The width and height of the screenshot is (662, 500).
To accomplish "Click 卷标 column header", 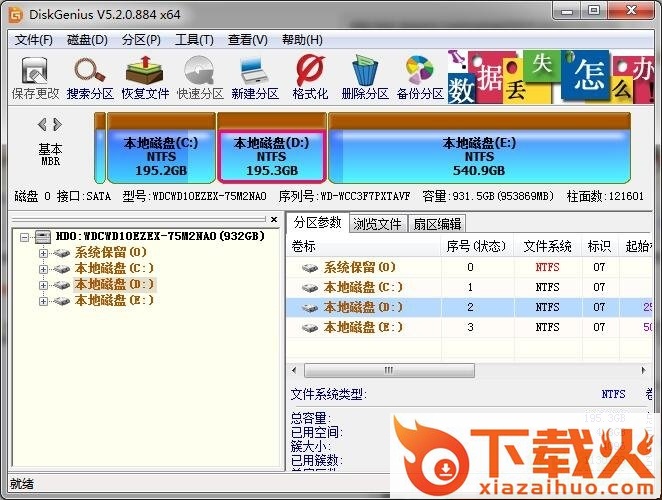I will [303, 247].
